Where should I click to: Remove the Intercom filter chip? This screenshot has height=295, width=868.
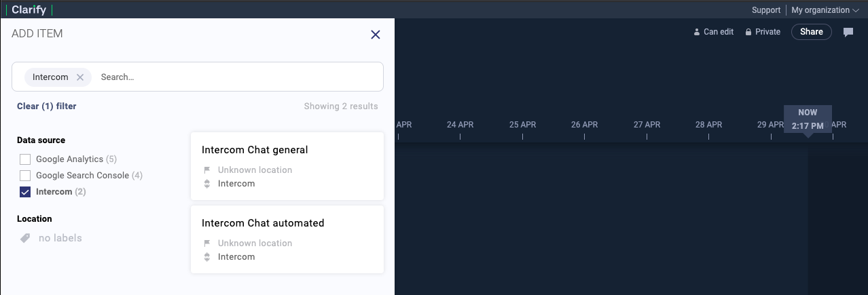(x=80, y=77)
